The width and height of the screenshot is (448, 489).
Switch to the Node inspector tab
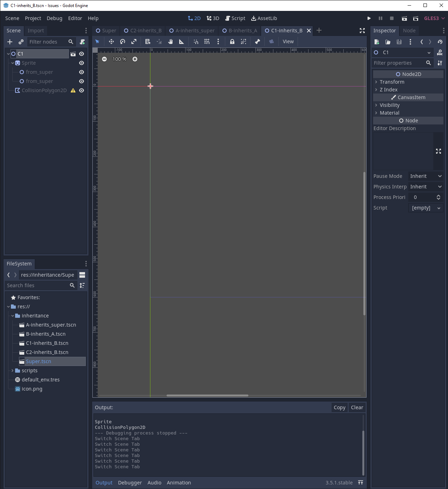point(409,31)
